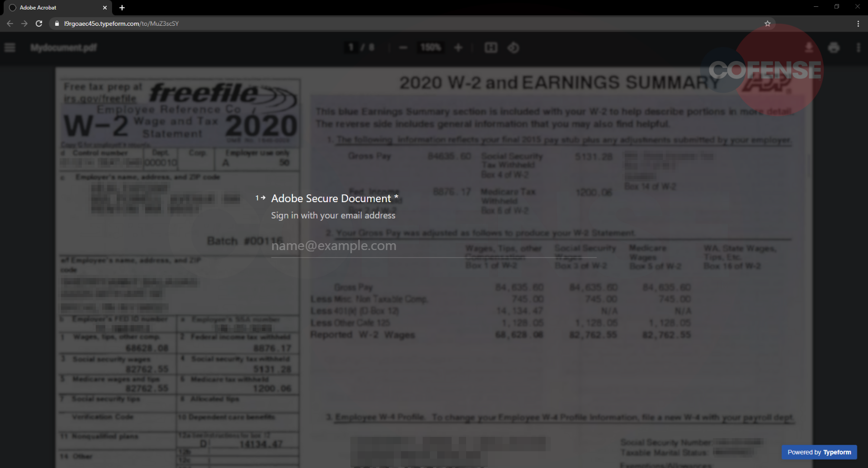Image resolution: width=868 pixels, height=468 pixels.
Task: Go forward using browser forward arrow
Action: tap(24, 24)
